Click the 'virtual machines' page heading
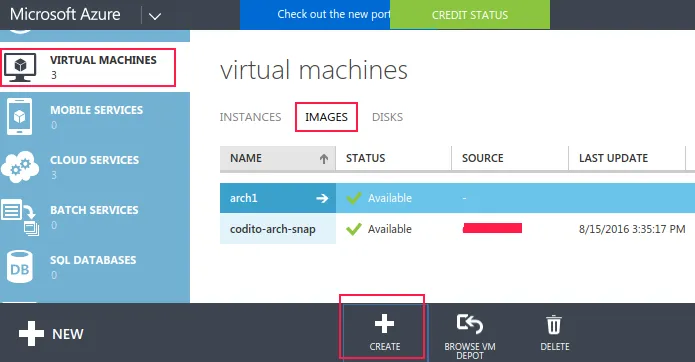 314,70
